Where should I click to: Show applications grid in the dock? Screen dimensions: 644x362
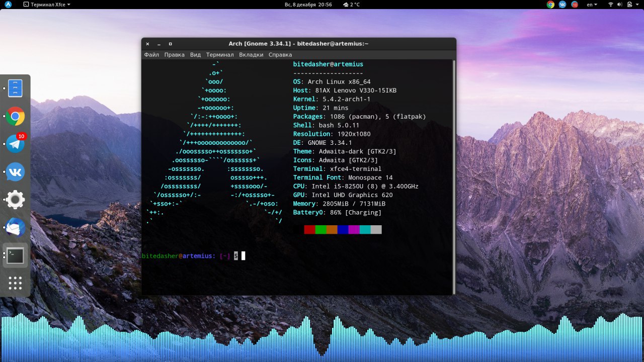coord(16,283)
